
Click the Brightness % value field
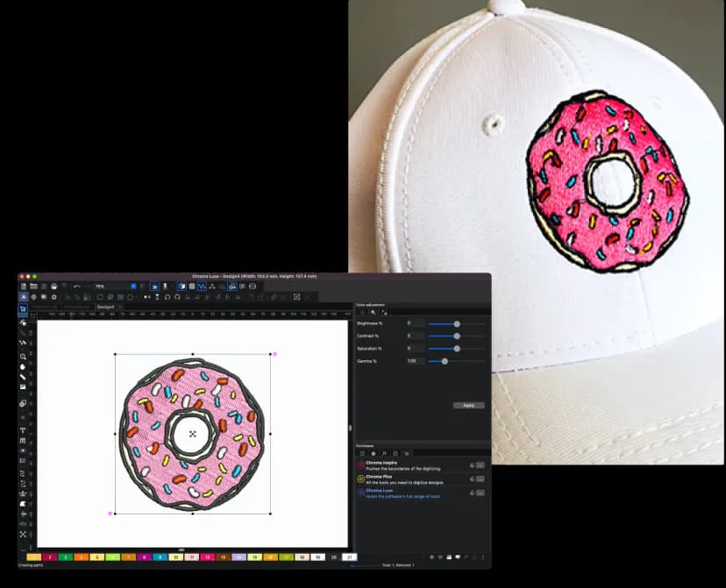tap(416, 323)
